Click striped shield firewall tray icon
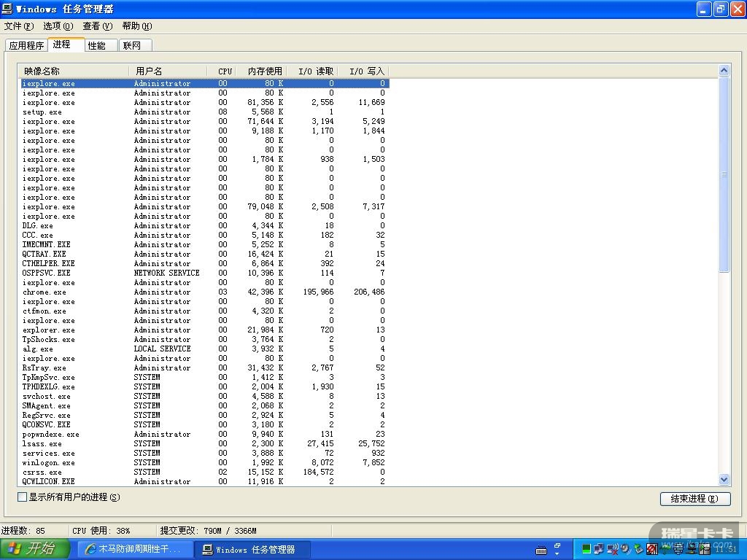 point(678,549)
